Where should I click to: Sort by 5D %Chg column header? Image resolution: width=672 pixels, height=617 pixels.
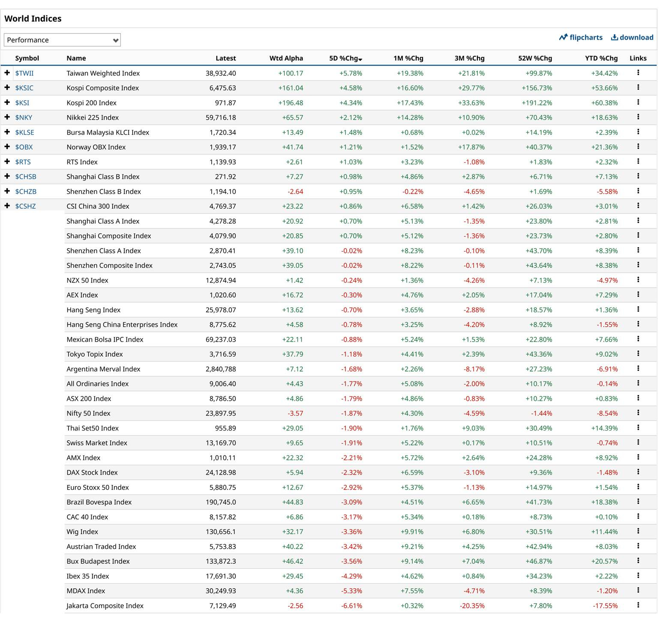pos(345,58)
